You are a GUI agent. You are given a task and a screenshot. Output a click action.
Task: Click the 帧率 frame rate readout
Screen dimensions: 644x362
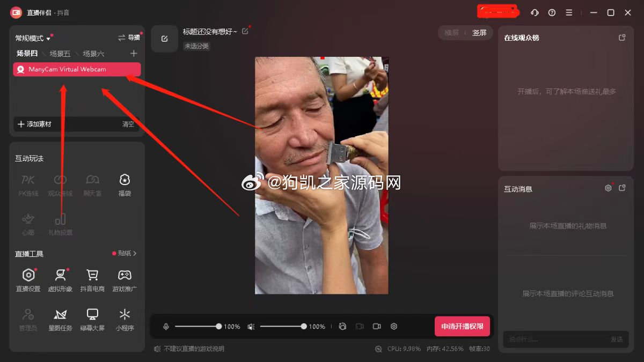(x=479, y=349)
